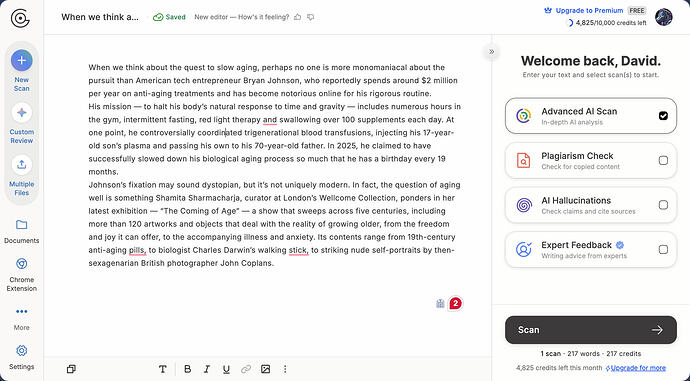Click the underlined word 'and' after therapy
The image size is (690, 381).
coord(270,120)
